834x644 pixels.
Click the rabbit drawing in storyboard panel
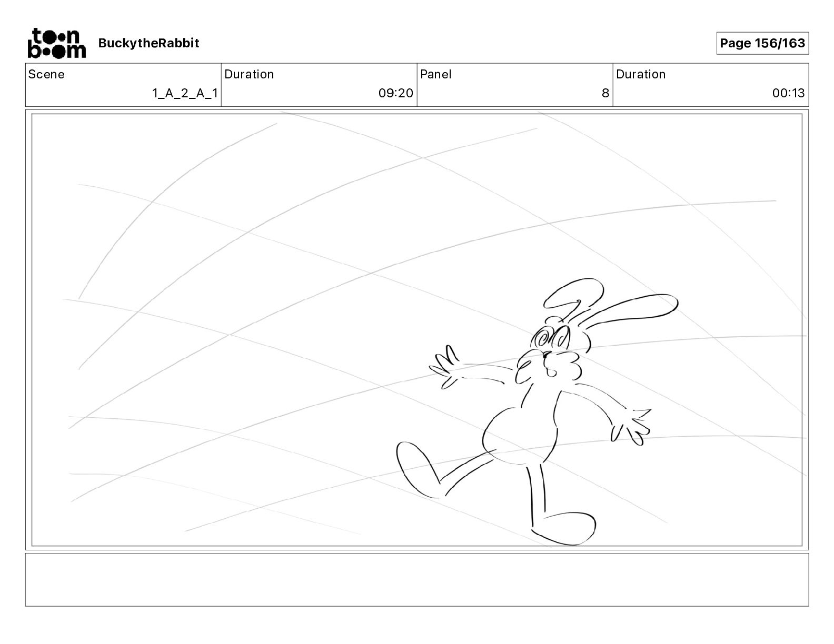[x=537, y=411]
